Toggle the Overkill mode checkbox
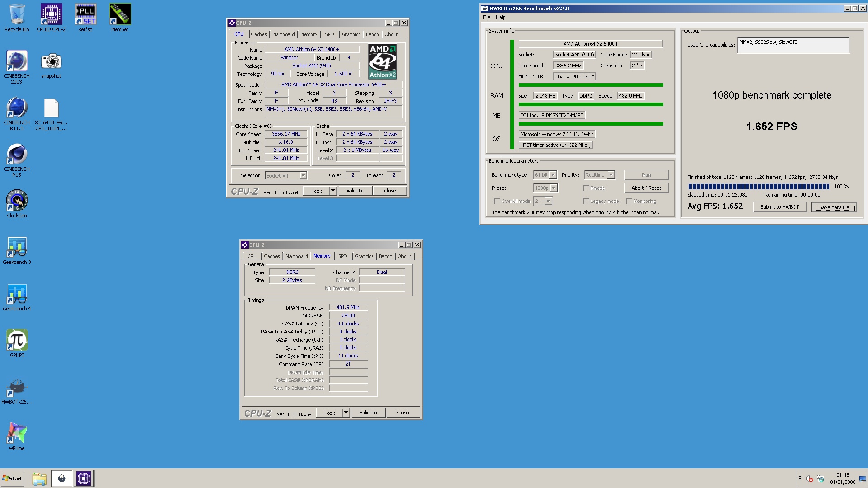The image size is (868, 488). coord(497,201)
